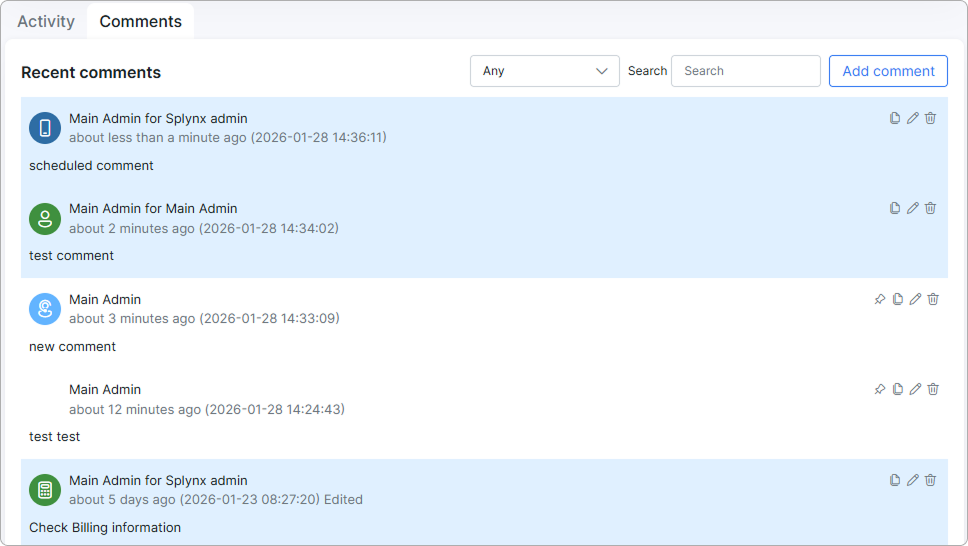Click 'Check Billing information' text
This screenshot has height=546, width=968.
point(105,527)
